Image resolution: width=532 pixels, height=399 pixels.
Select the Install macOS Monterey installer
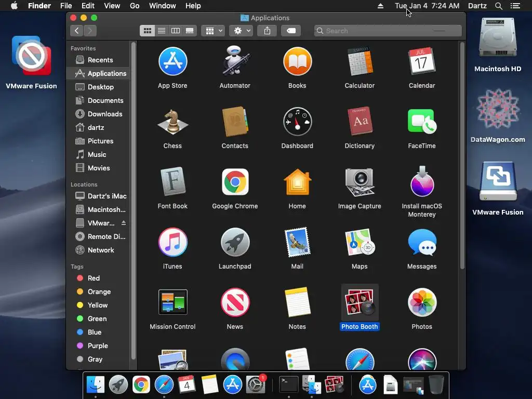pyautogui.click(x=422, y=182)
